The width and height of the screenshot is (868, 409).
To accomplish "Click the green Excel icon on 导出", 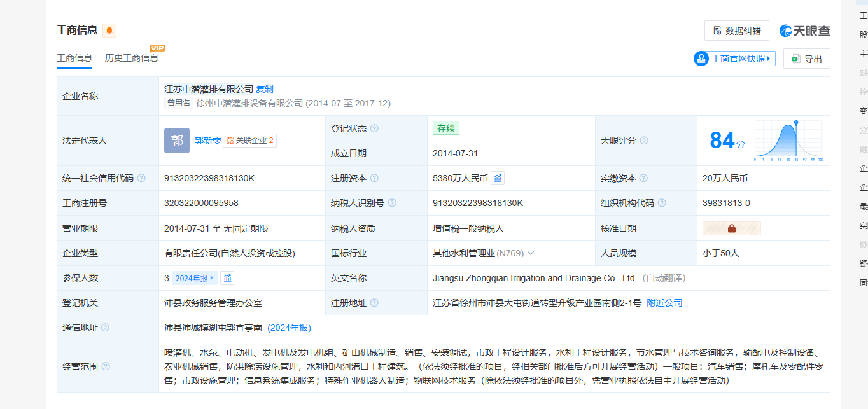I will (795, 59).
